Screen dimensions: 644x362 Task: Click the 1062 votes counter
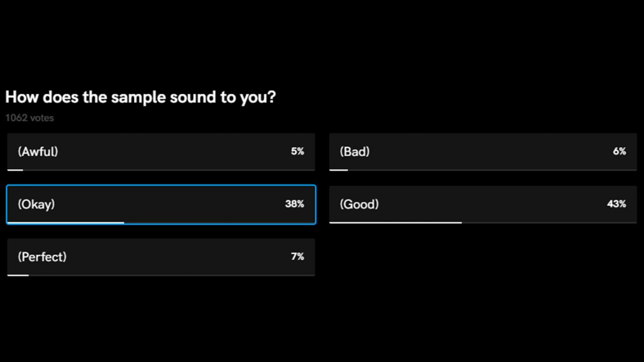click(30, 118)
